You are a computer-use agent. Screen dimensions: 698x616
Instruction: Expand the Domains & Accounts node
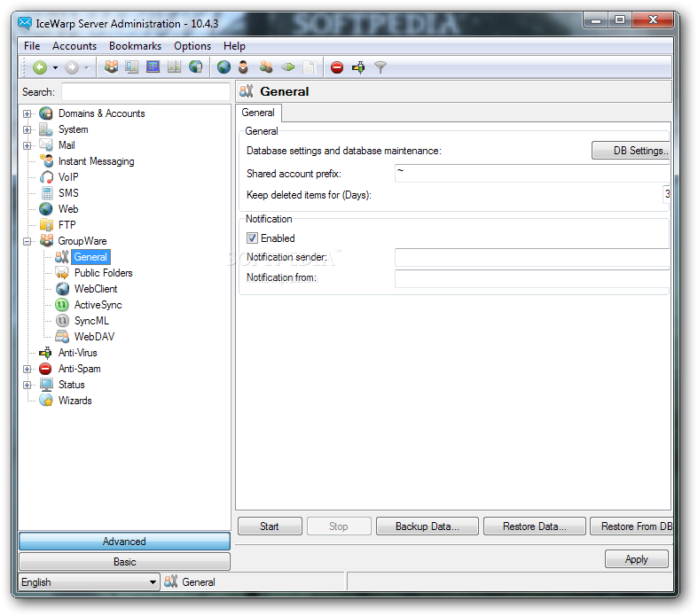[x=27, y=113]
